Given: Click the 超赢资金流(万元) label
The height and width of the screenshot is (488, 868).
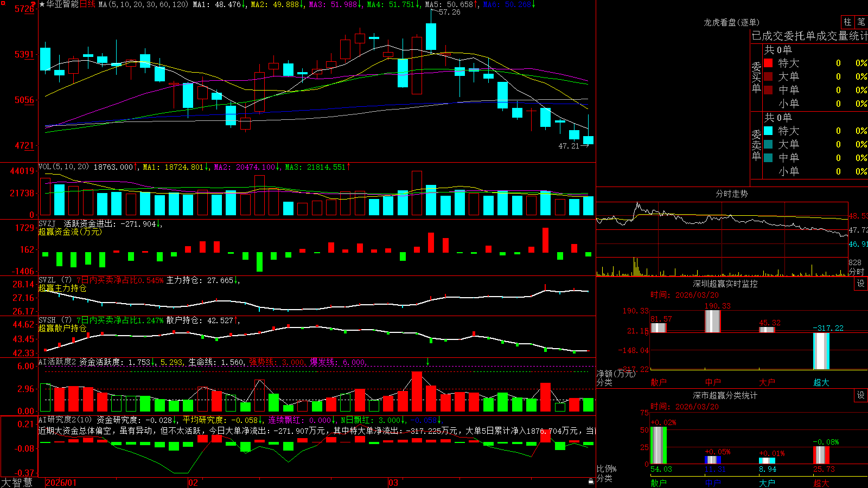Looking at the screenshot, I should coord(70,232).
